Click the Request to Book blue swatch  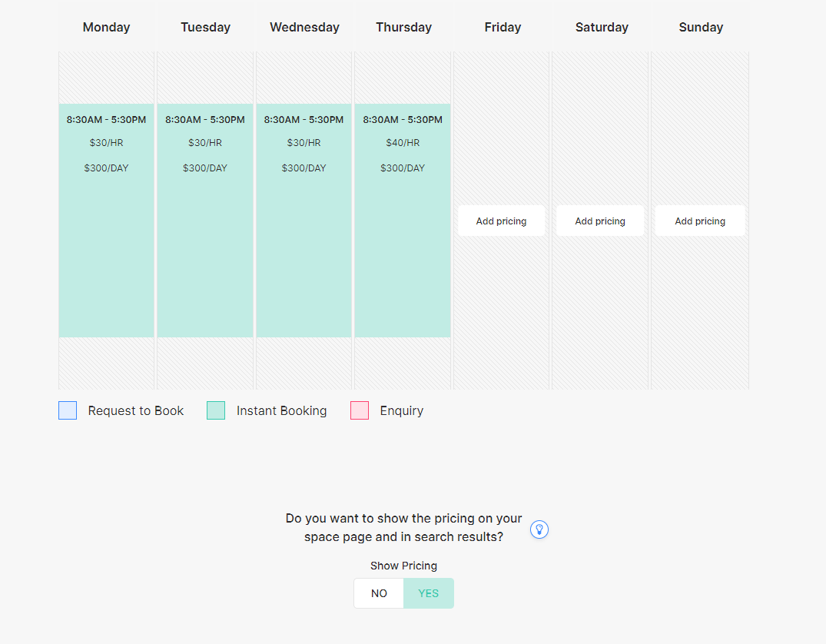(68, 410)
